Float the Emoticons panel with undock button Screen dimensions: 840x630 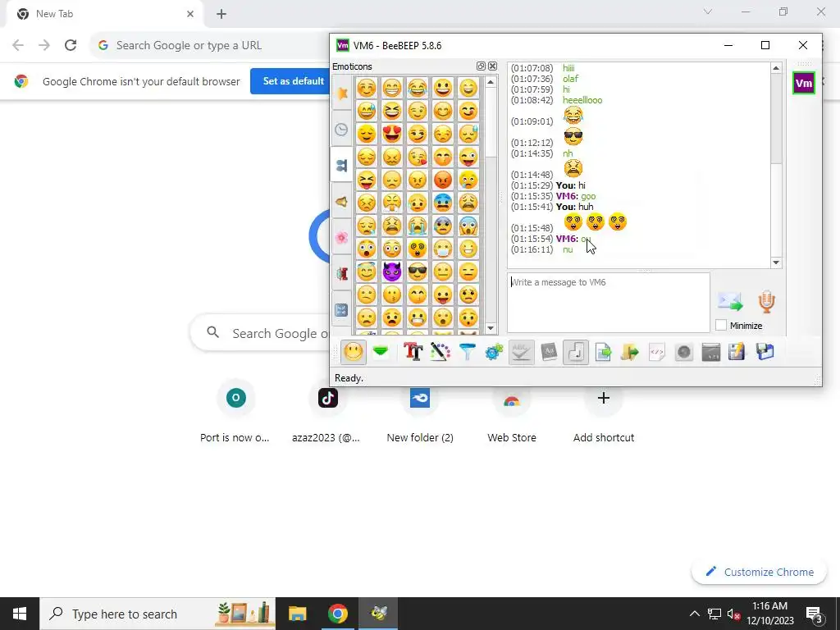481,66
